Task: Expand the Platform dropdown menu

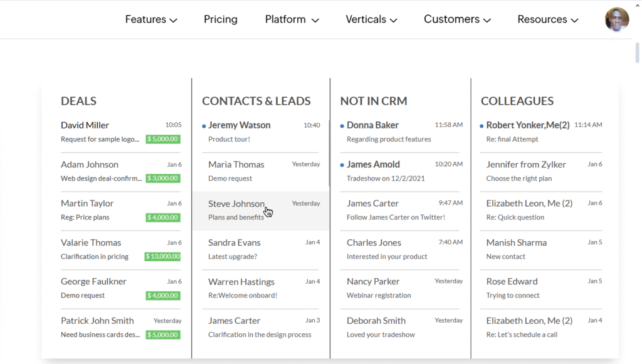Action: [292, 19]
